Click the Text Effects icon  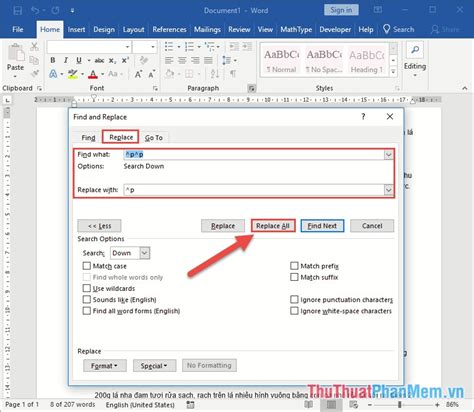[53, 74]
